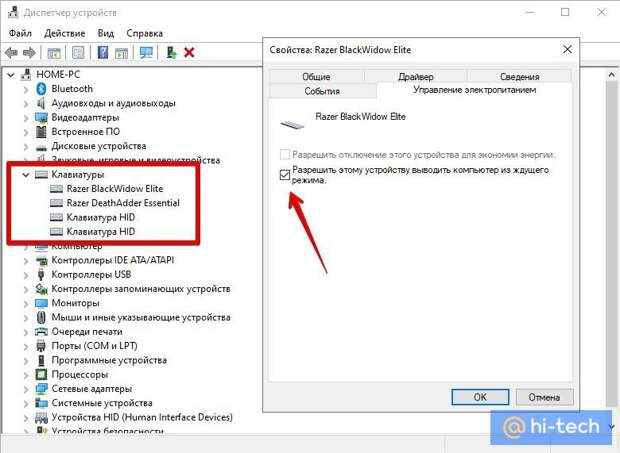Click the Порты (COM и LPT) icon

pyautogui.click(x=41, y=346)
